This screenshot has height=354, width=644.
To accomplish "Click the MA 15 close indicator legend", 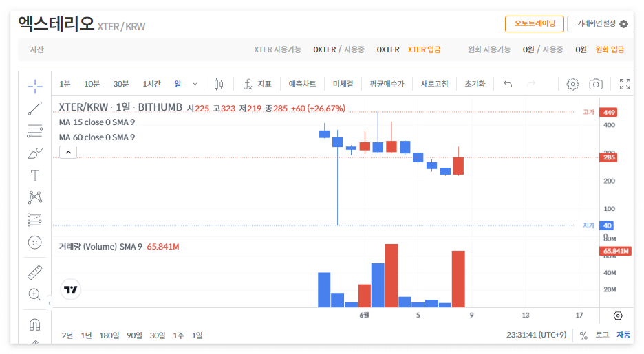I will coord(97,122).
